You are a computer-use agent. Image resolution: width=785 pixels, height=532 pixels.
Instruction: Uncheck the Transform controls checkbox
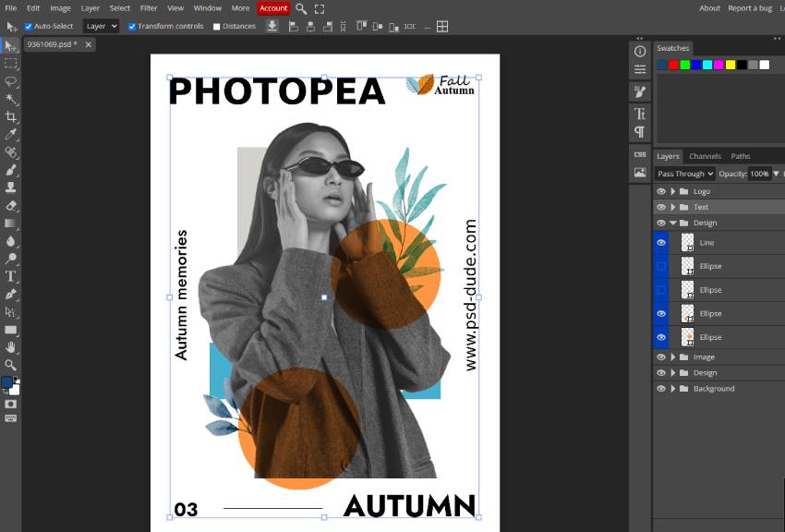pos(132,27)
